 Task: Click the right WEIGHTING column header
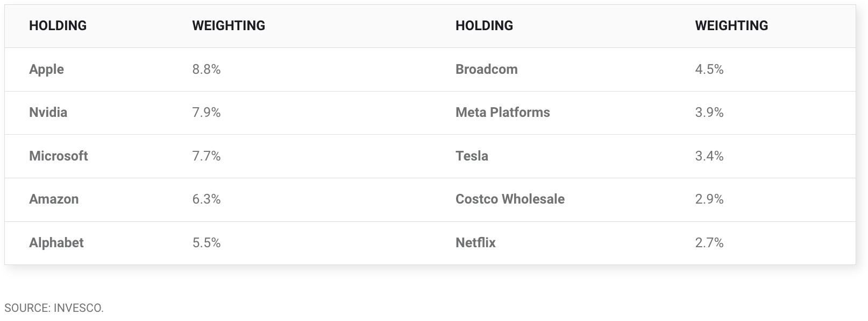[731, 26]
